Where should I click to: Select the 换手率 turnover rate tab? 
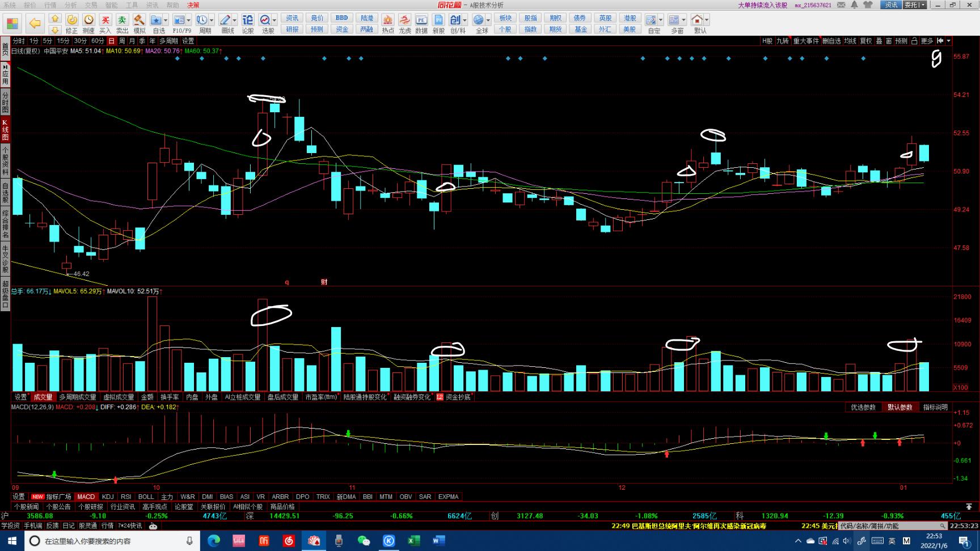tap(170, 397)
